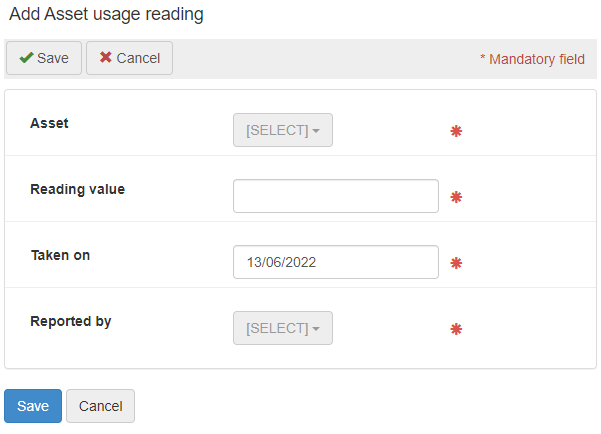Click the Taken on date field showing 13/06/2022

click(x=335, y=262)
